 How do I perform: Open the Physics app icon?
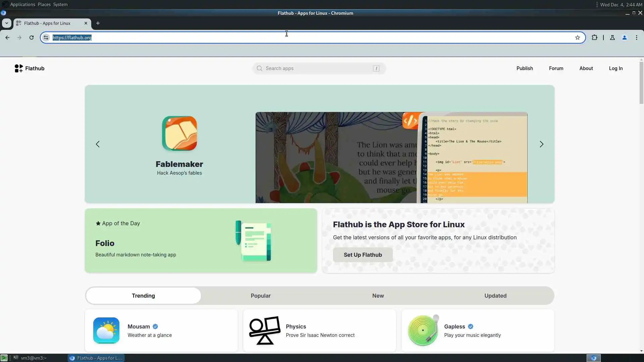point(265,330)
